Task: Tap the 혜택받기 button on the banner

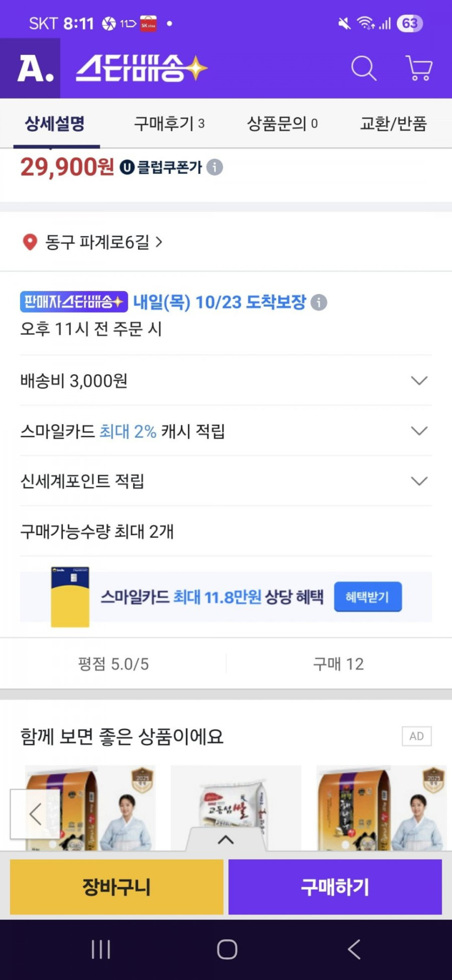Action: [x=368, y=597]
